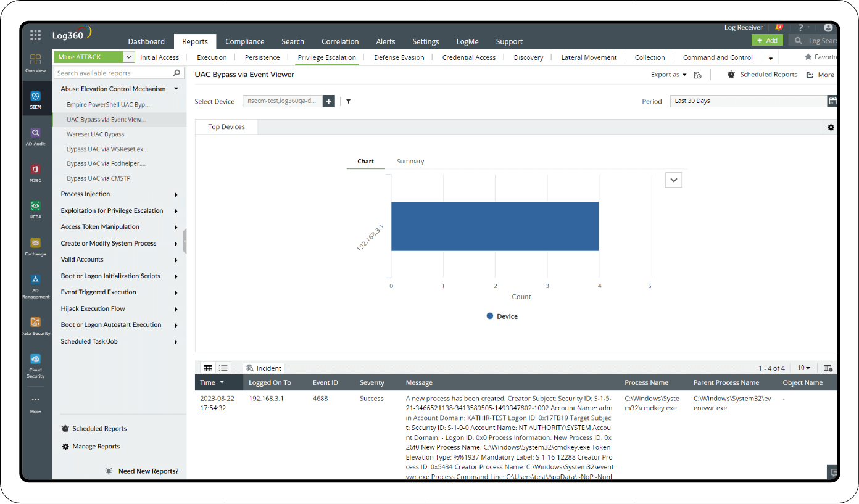
Task: Click the search magnifier in report search
Action: pos(176,73)
